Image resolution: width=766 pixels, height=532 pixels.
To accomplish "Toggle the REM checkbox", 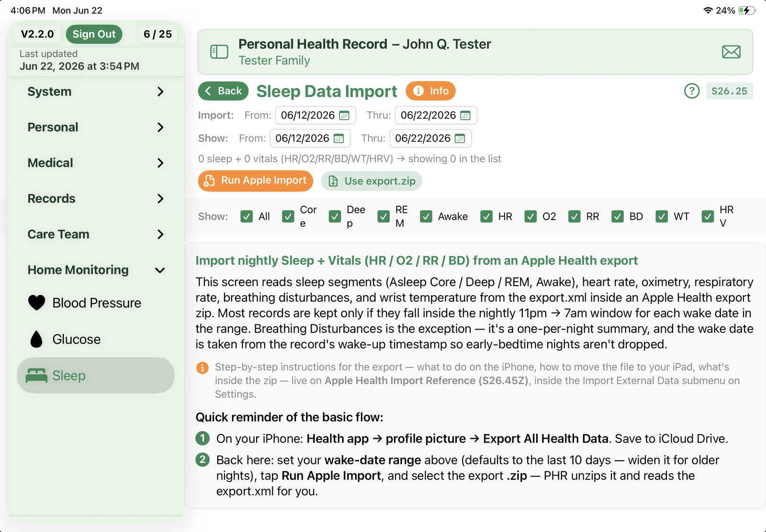I will (383, 216).
